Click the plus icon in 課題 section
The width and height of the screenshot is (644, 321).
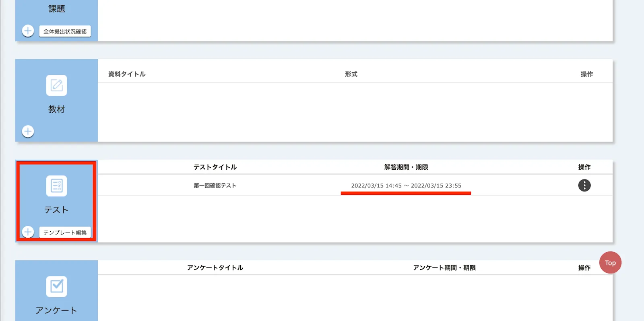28,31
